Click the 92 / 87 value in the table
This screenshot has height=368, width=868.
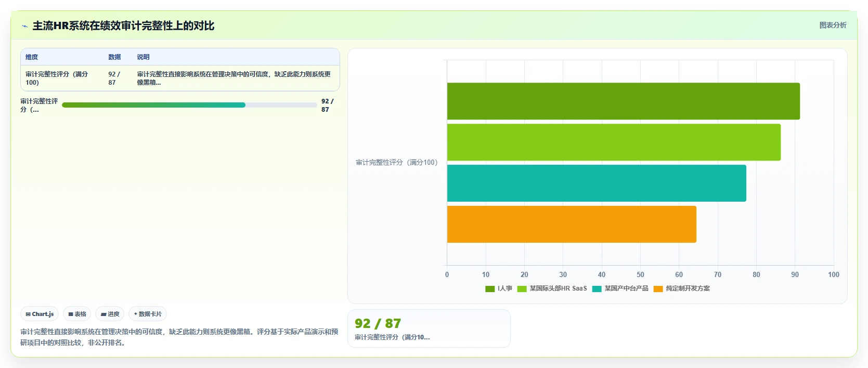(114, 78)
